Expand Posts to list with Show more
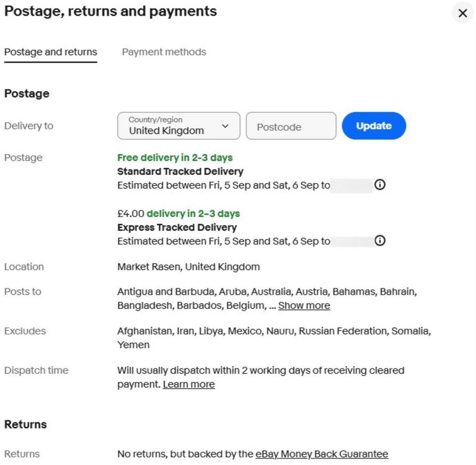 coord(304,305)
